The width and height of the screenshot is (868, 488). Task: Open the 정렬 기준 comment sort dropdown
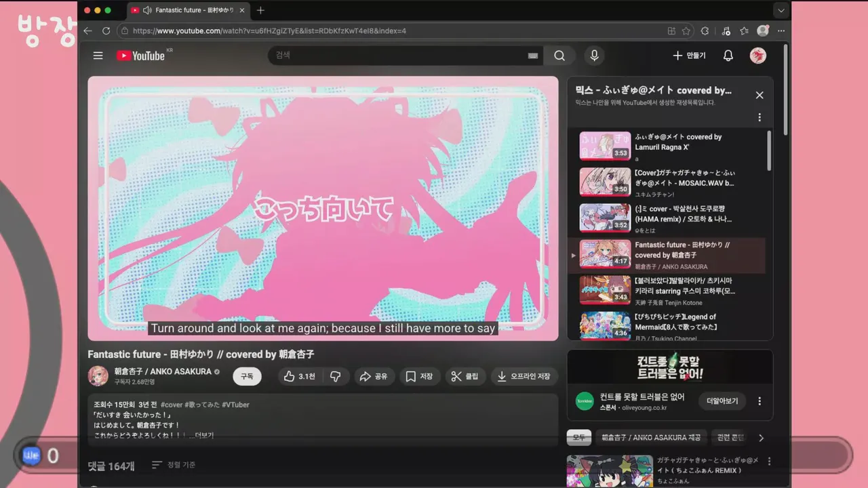174,465
